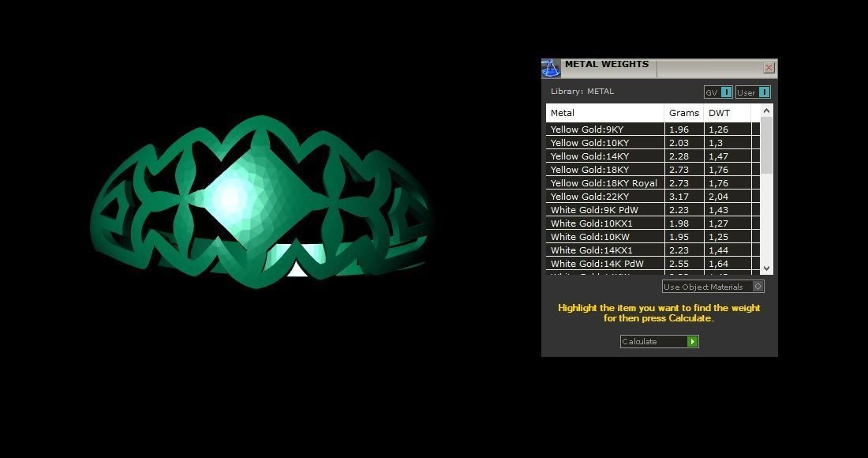Sort by the Metal column header
This screenshot has width=868, height=458.
click(605, 113)
